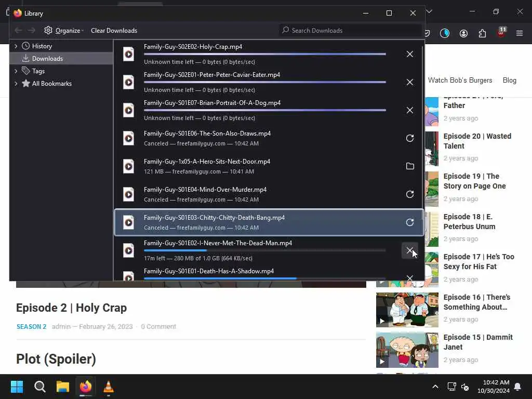
Task: Open SEASON 2 category link
Action: tap(31, 327)
